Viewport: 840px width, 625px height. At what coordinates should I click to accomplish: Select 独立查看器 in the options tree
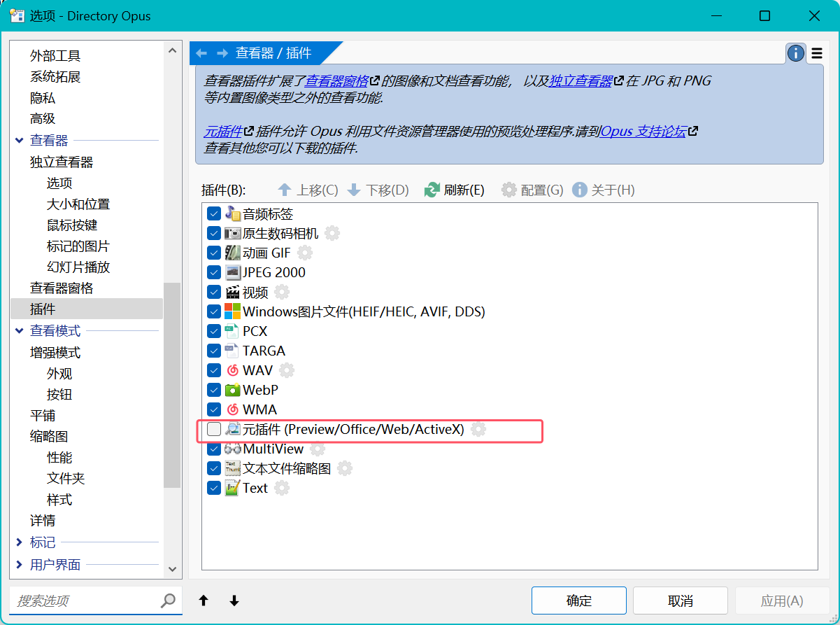tap(62, 162)
